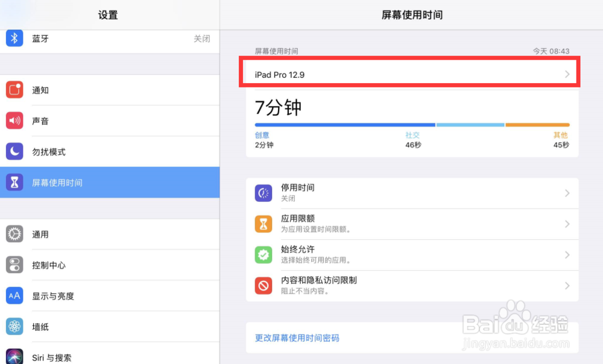Viewport: 603px width, 364px height.
Task: Tap the 始终允许 label
Action: click(x=298, y=249)
